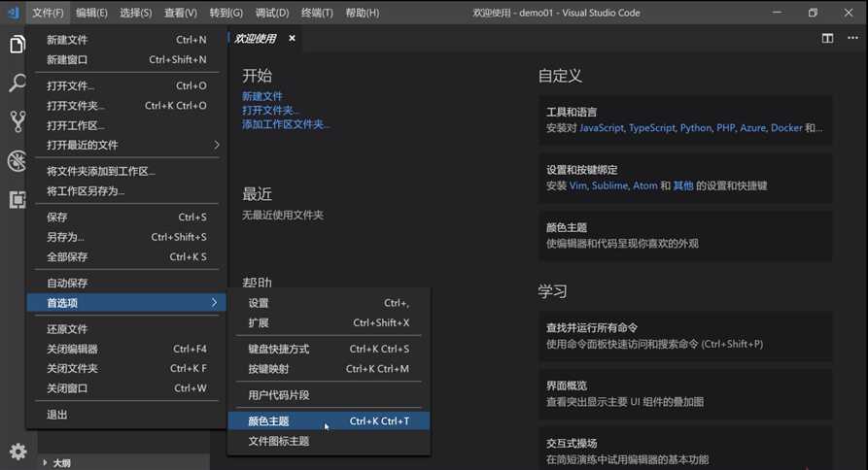Click the VS Code logo icon
868x470 pixels.
(x=14, y=13)
